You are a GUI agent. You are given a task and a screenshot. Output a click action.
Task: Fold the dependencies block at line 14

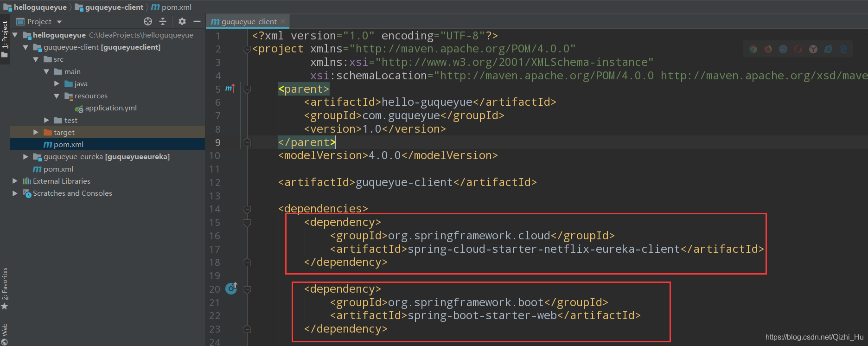(247, 209)
